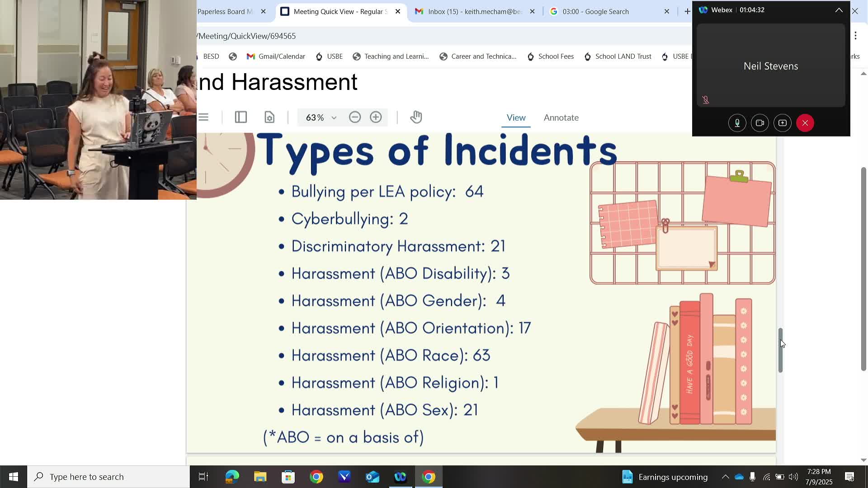Toggle Webex camera video
Image resolution: width=868 pixels, height=488 pixels.
pos(760,123)
